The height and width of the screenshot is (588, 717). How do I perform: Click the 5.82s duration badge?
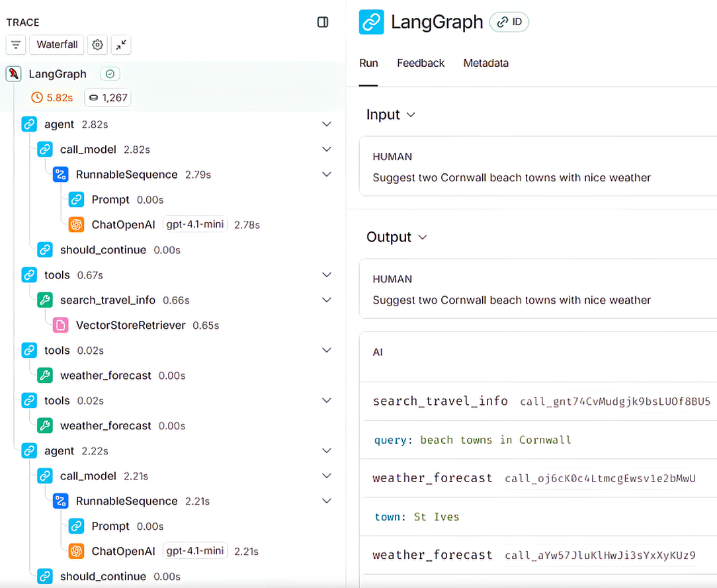52,97
